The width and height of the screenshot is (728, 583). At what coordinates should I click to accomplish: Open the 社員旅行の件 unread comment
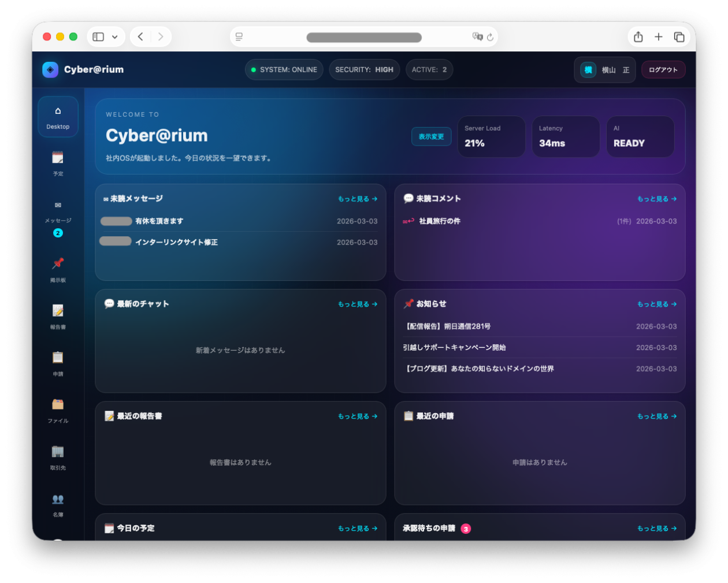pyautogui.click(x=439, y=221)
